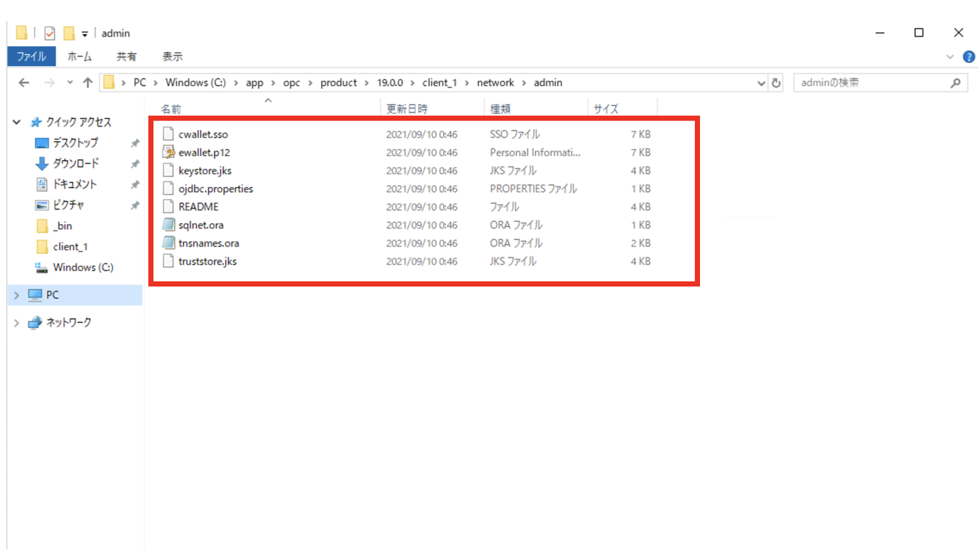Select the ojdbc.properties file icon
Screen dimensions: 980x555
point(170,188)
